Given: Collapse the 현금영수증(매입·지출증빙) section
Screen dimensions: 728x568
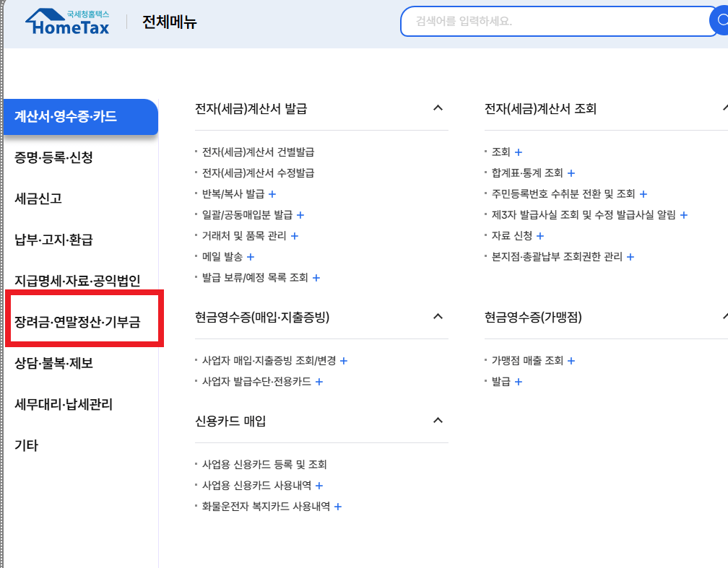Looking at the screenshot, I should pos(437,315).
